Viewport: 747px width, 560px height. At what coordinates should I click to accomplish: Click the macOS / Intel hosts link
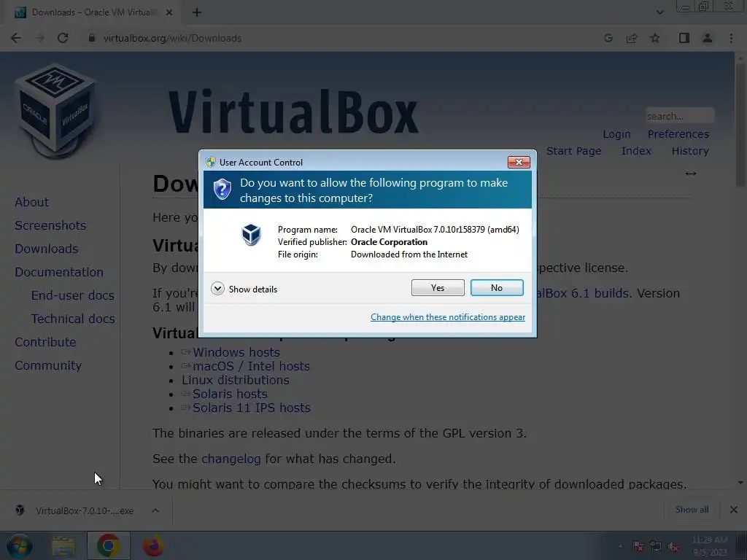coord(251,366)
